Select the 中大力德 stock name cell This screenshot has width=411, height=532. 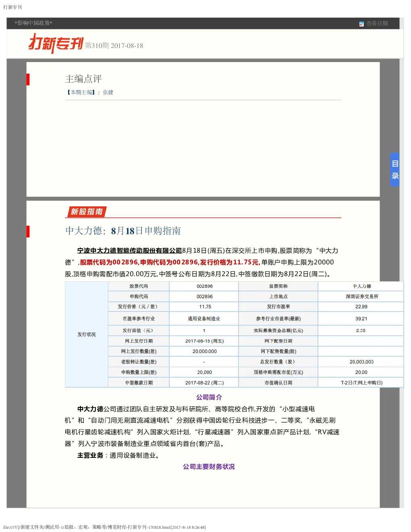pos(361,286)
